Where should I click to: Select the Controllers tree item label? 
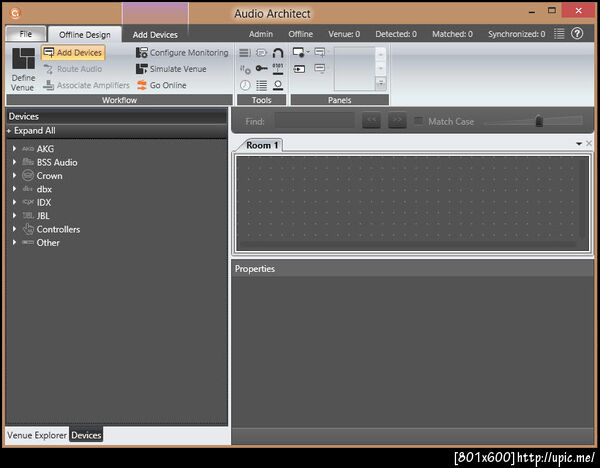(x=58, y=229)
